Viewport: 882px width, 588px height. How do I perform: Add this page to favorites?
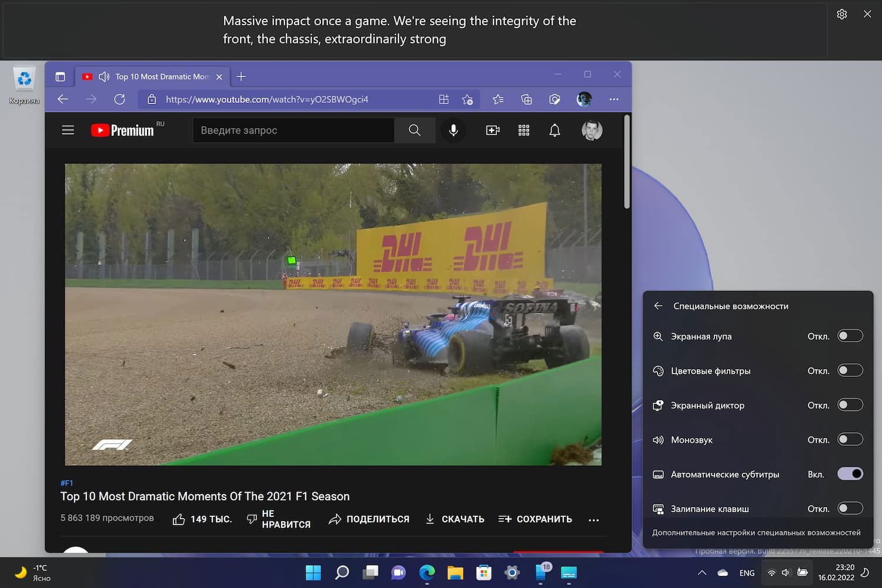pyautogui.click(x=467, y=99)
